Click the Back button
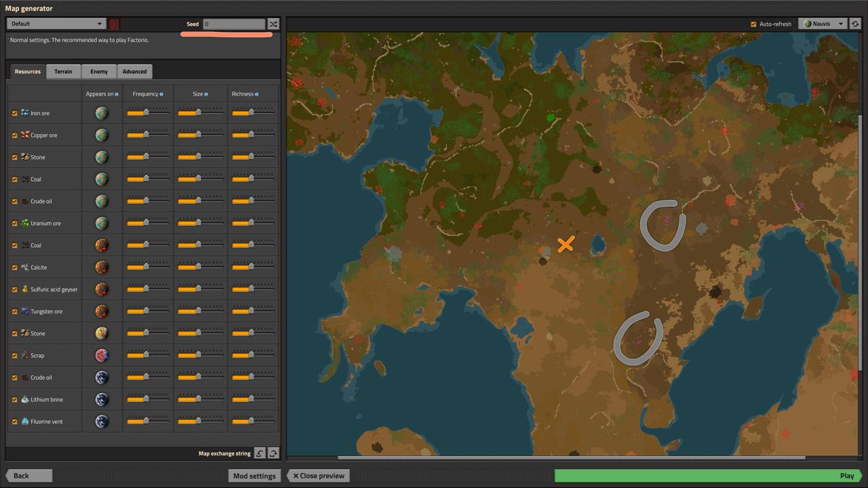This screenshot has width=868, height=488. (x=28, y=476)
